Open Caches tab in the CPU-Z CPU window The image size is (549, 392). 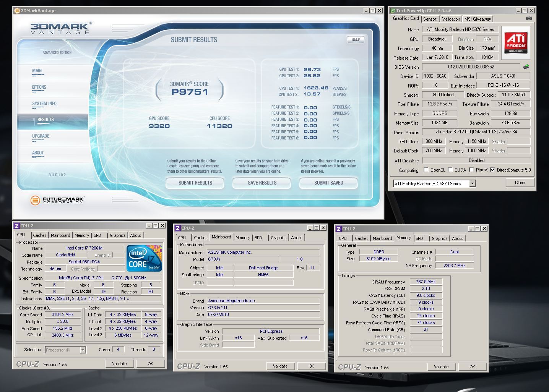coord(39,235)
